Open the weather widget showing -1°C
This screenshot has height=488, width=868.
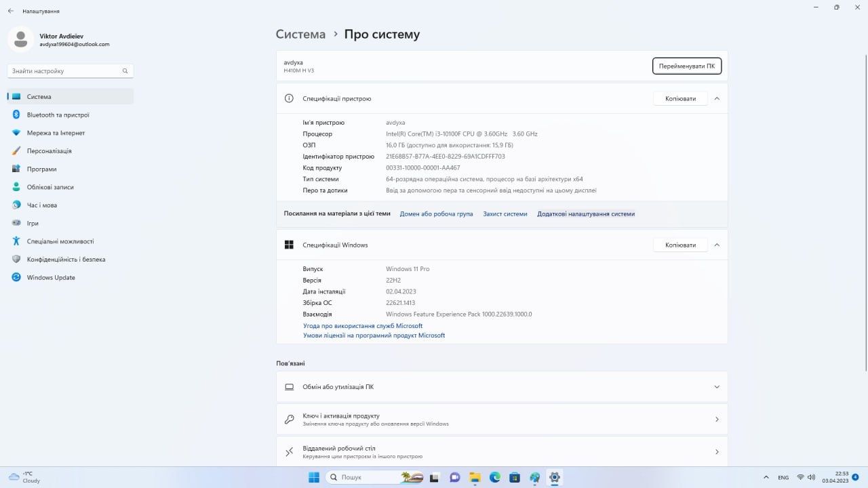pos(24,477)
